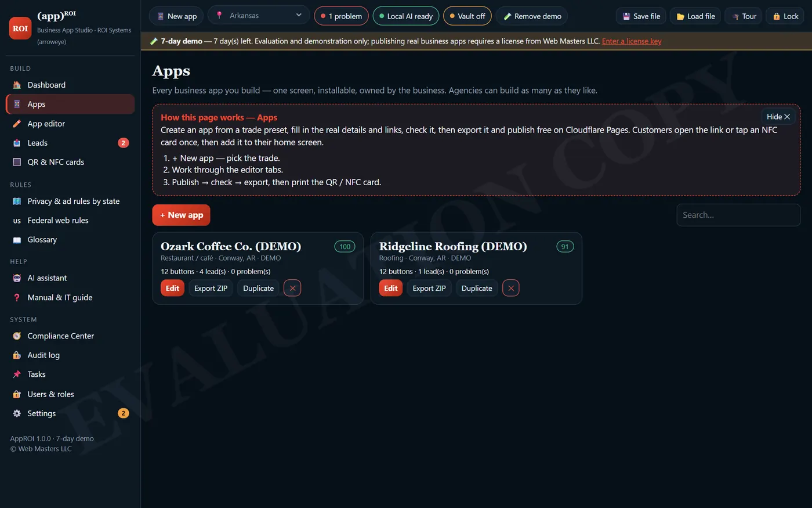Screen dimensions: 812x508
Task: Open the Arkansas state dropdown
Action: (259, 16)
